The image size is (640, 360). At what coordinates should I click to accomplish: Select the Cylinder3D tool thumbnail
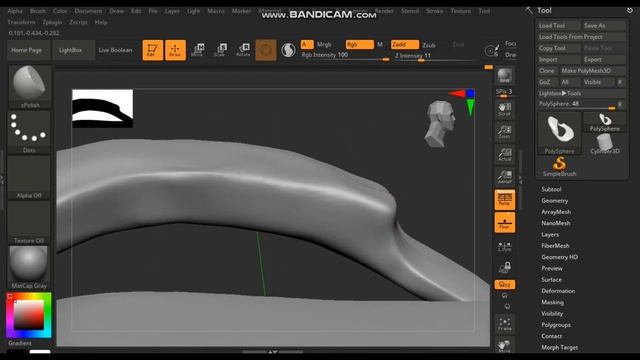point(605,144)
